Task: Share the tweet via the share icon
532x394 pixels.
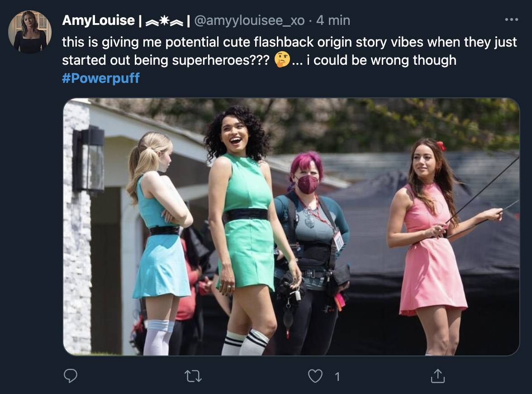Action: click(437, 375)
